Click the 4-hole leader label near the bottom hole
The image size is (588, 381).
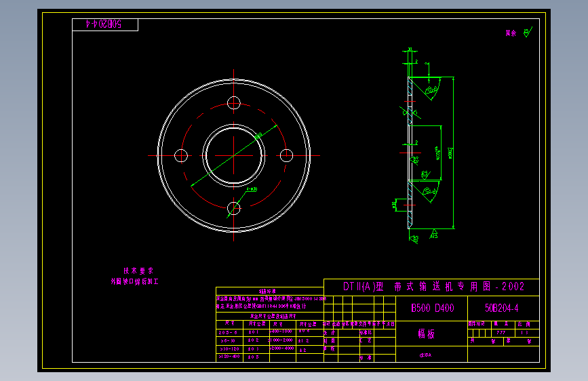pos(252,189)
